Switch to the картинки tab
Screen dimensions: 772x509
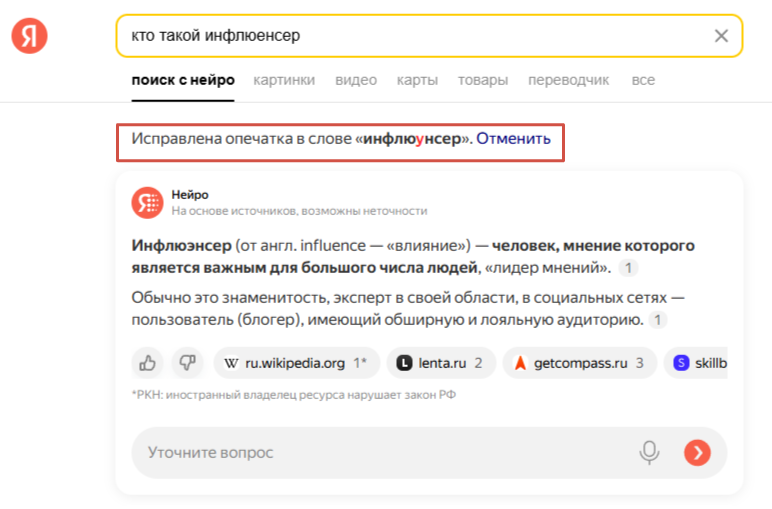pyautogui.click(x=284, y=80)
